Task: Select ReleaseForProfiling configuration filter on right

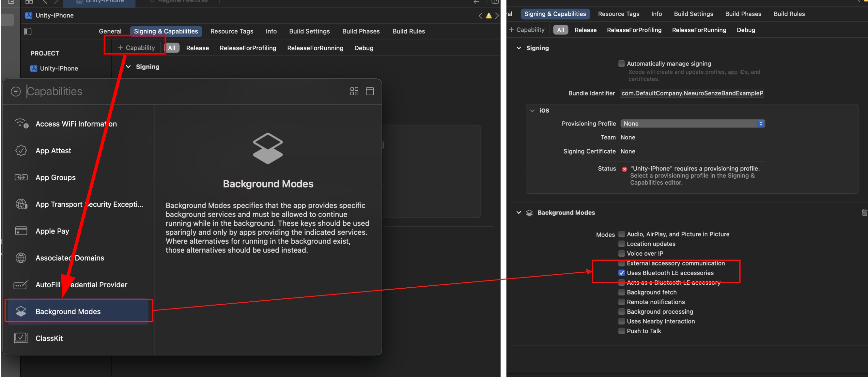Action: [634, 30]
